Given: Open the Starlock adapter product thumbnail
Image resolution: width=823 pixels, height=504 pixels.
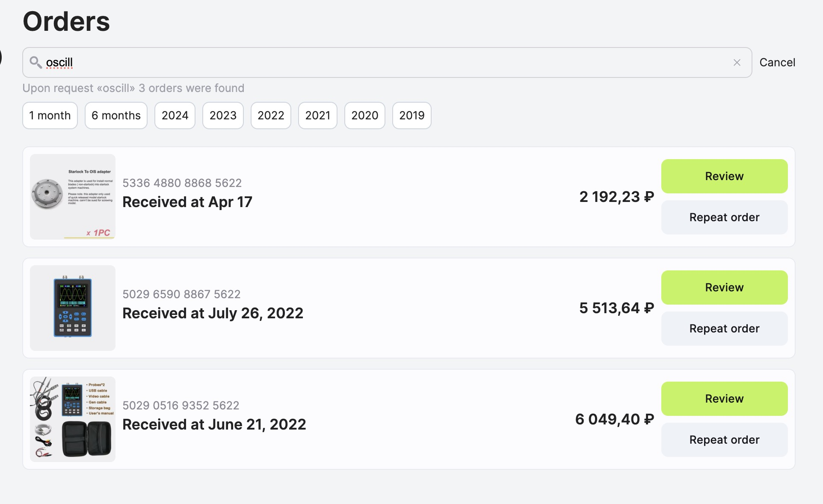Looking at the screenshot, I should (73, 197).
